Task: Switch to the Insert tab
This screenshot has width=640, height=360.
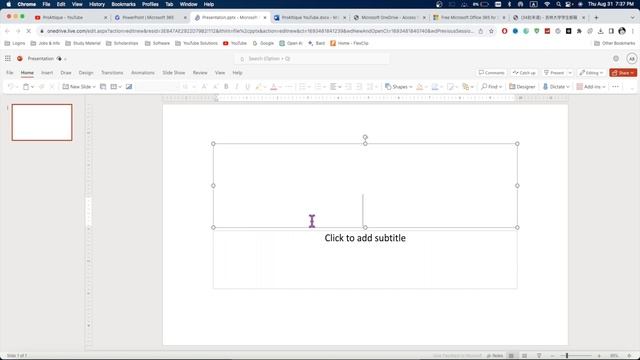Action: coord(47,73)
